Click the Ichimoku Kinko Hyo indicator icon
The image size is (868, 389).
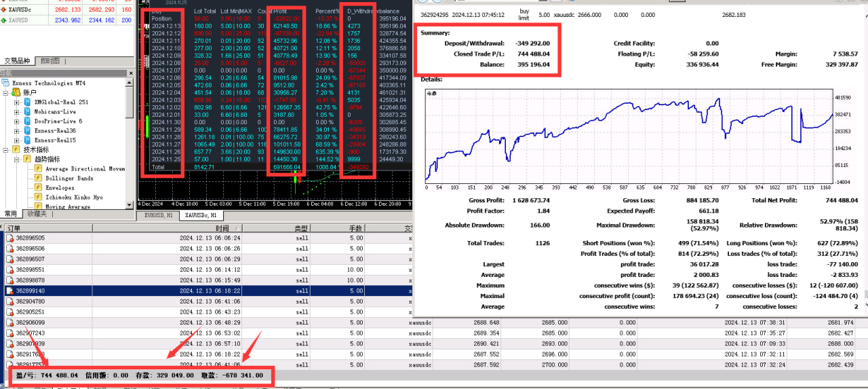click(39, 197)
